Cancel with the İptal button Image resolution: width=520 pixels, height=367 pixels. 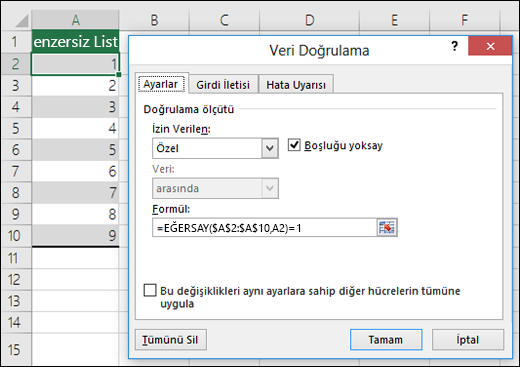pyautogui.click(x=468, y=340)
